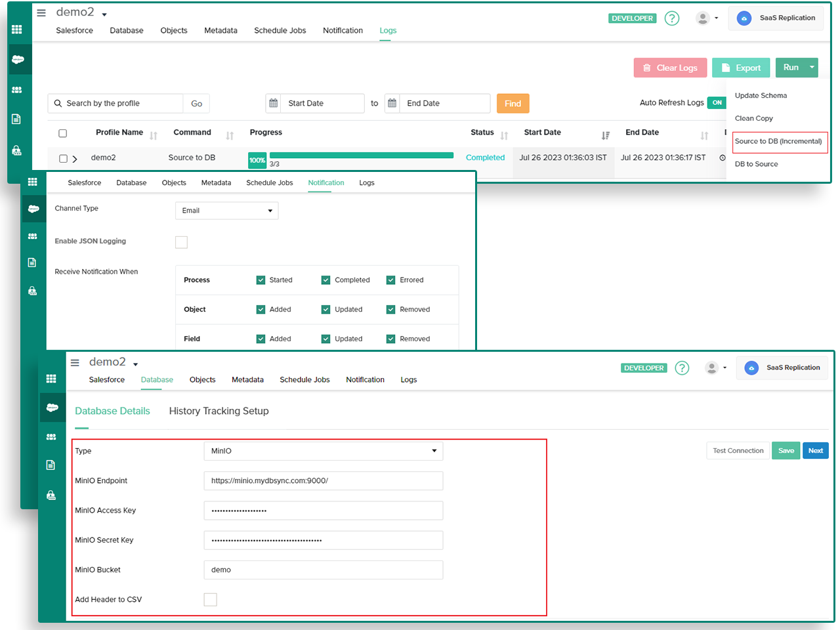Viewport: 840px width, 630px height.
Task: Toggle Enable JSON Logging checkbox
Action: [x=182, y=242]
